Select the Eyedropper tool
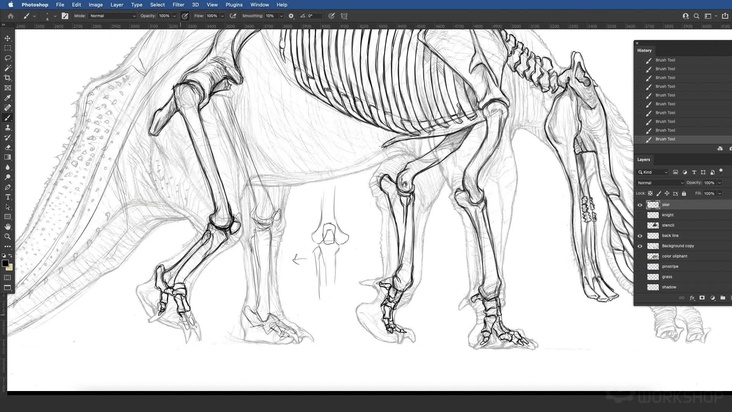Image resolution: width=732 pixels, height=412 pixels. 7,98
